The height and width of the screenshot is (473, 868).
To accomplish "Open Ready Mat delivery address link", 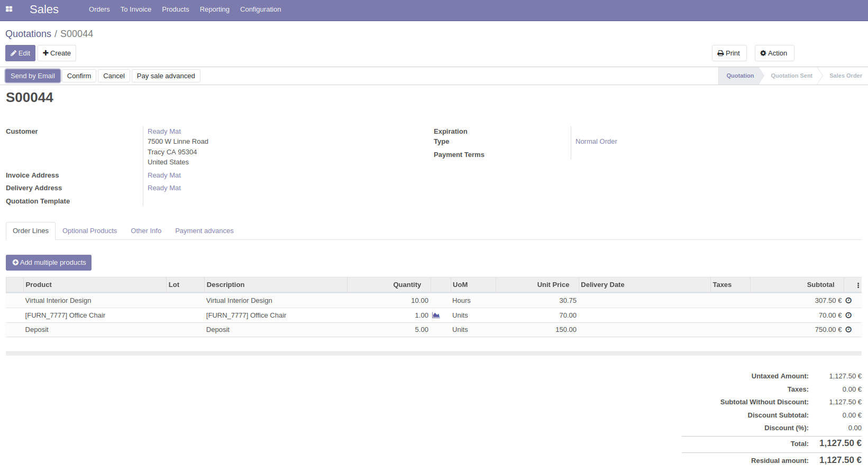I will tap(164, 188).
